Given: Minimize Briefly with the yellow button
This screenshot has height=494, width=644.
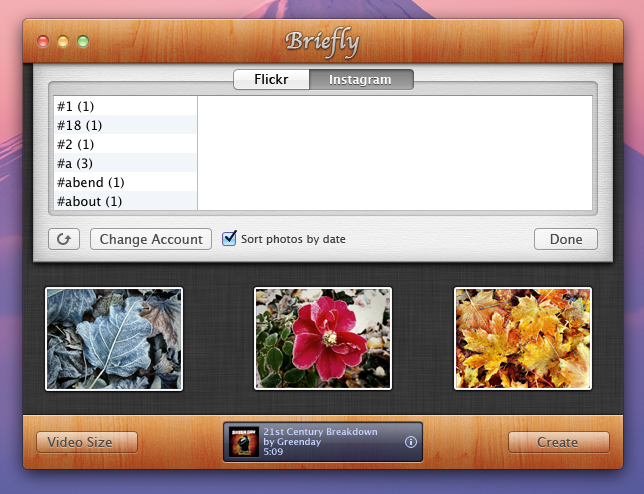Looking at the screenshot, I should pyautogui.click(x=63, y=41).
